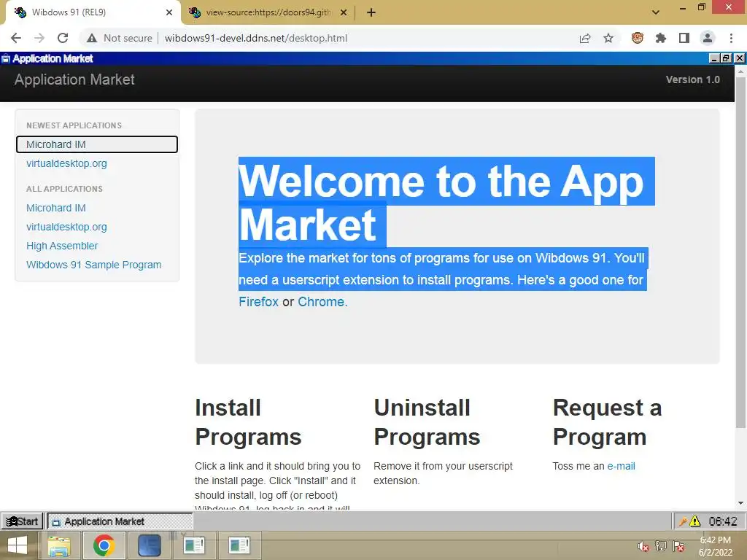Viewport: 747px width, 560px height.
Task: Click the Application Market header brand
Action: [x=74, y=79]
